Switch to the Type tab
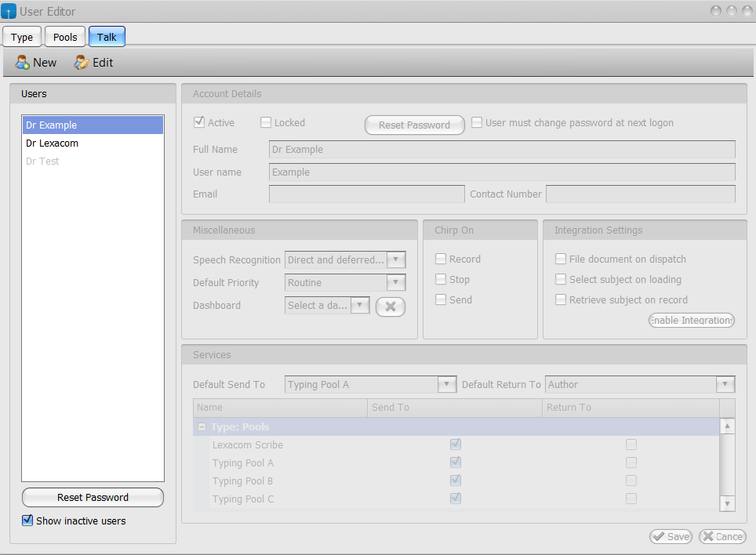The height and width of the screenshot is (555, 756). click(22, 37)
